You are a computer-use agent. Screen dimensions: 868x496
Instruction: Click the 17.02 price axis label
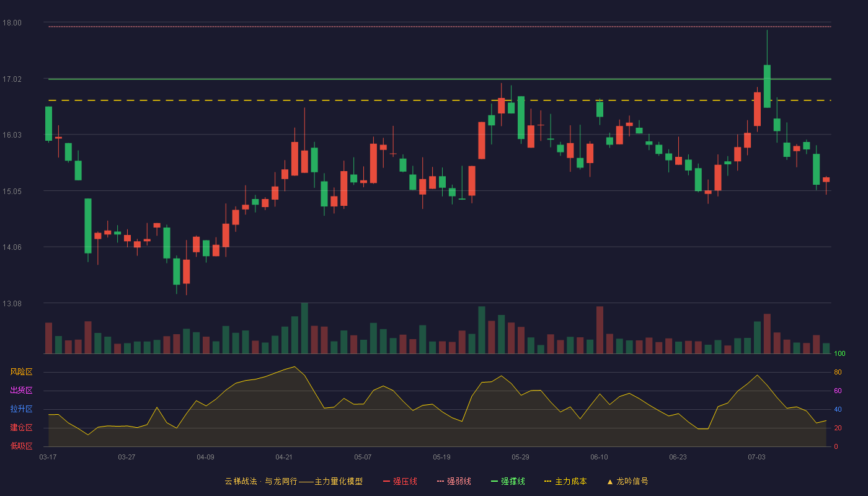12,79
